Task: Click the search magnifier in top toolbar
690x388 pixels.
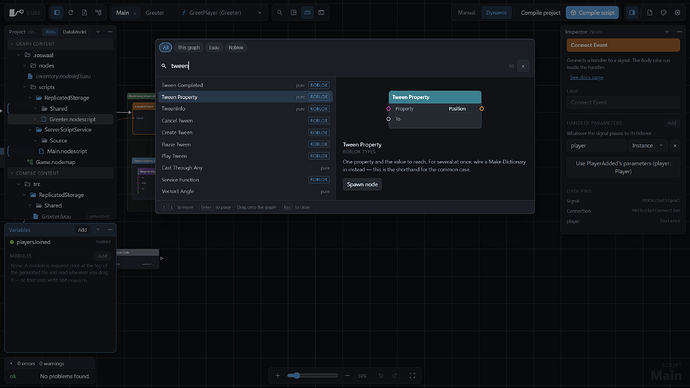Action: pos(279,13)
